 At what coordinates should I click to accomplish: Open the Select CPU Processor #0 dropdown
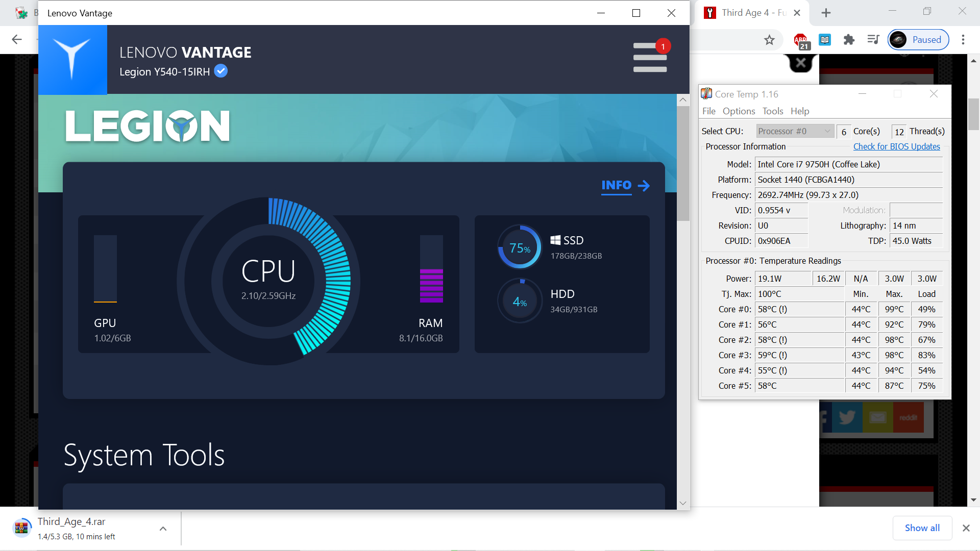pos(795,131)
